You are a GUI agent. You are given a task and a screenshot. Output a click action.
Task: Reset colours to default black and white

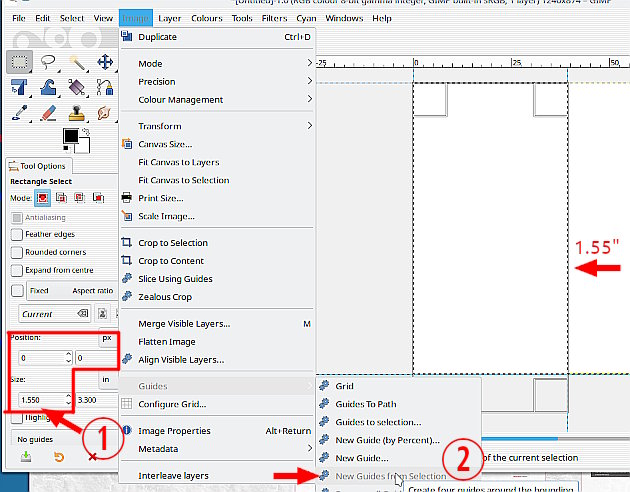(x=66, y=149)
